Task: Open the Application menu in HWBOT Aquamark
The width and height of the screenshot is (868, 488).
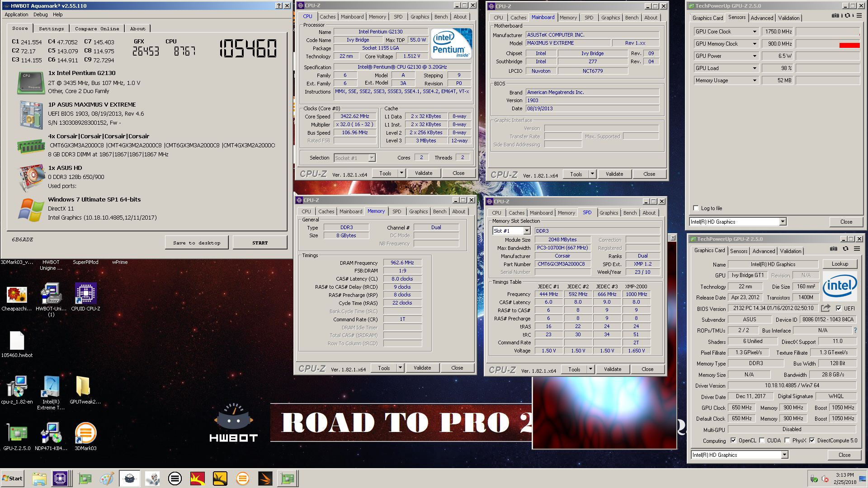Action: click(16, 14)
